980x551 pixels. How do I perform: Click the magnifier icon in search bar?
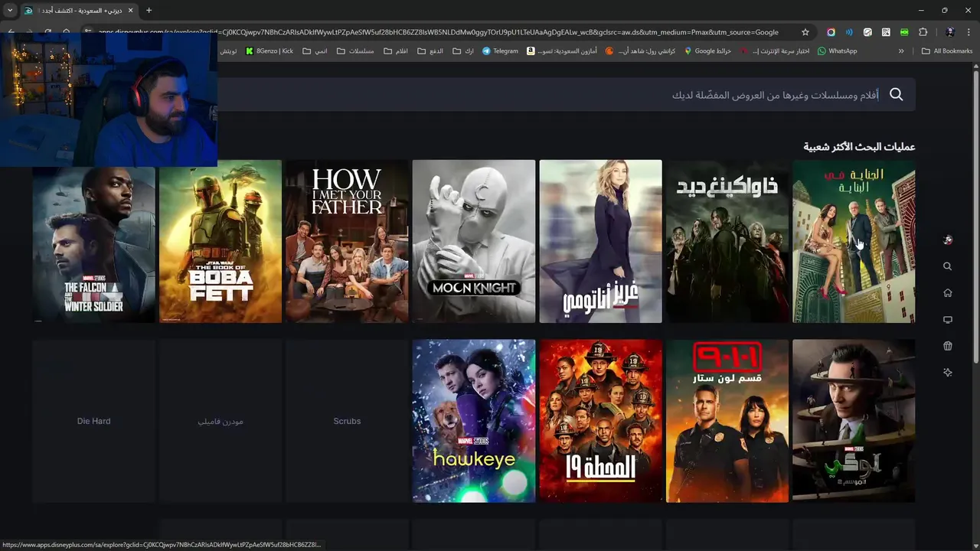coord(897,95)
